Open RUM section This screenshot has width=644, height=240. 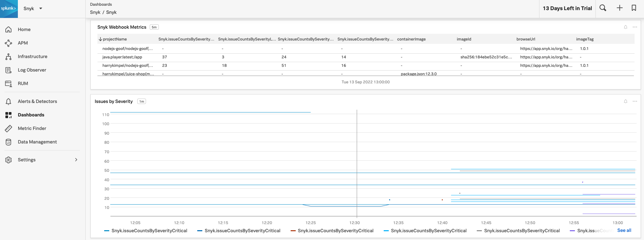point(23,83)
